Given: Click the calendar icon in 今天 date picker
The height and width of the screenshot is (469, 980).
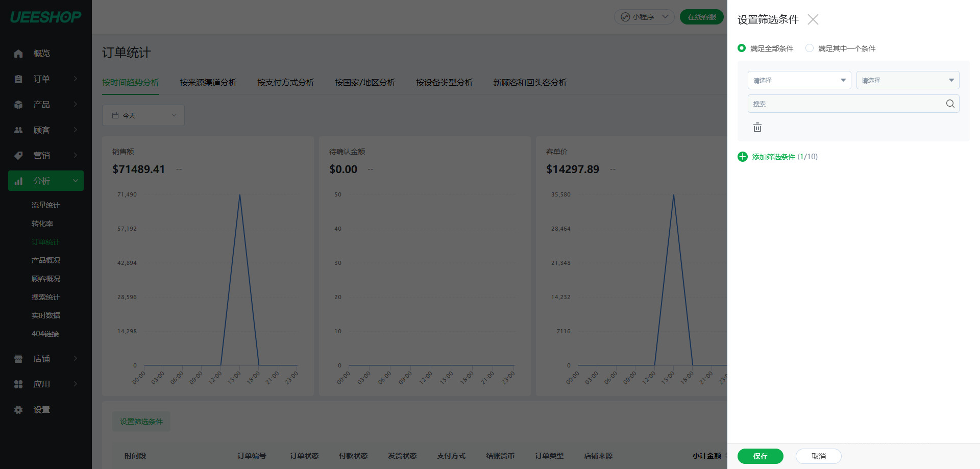Looking at the screenshot, I should 115,115.
